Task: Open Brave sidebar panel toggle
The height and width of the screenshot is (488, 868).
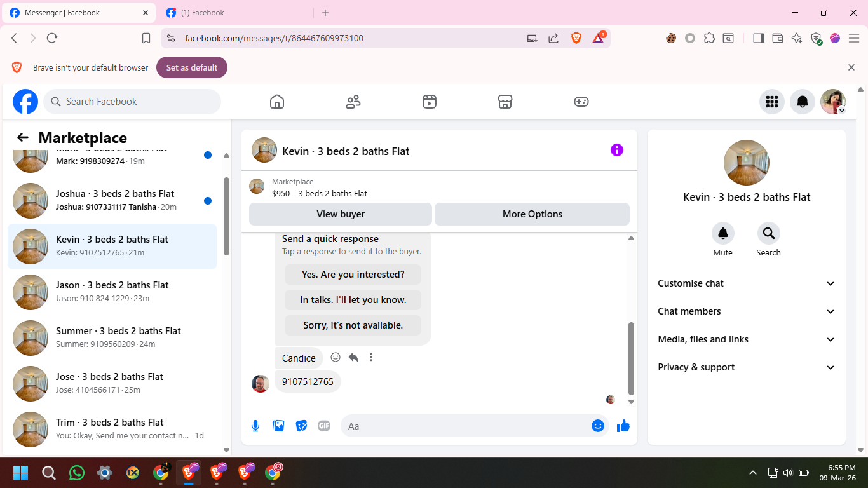Action: click(x=758, y=38)
